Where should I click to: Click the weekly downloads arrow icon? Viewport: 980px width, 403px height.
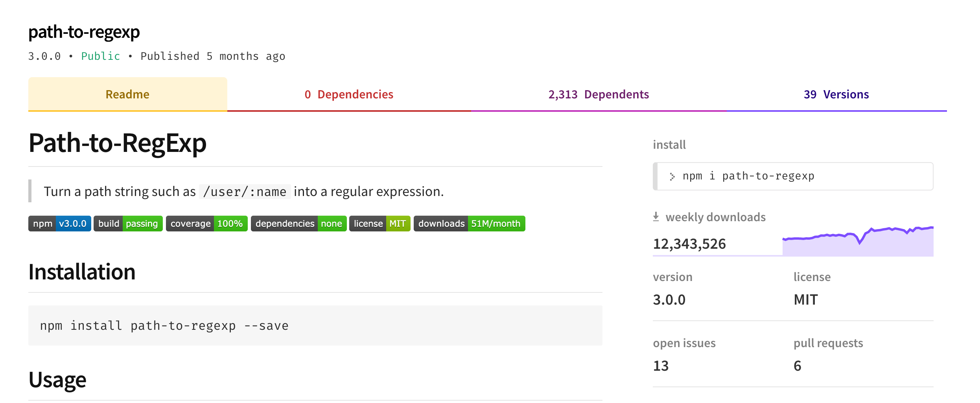click(656, 217)
